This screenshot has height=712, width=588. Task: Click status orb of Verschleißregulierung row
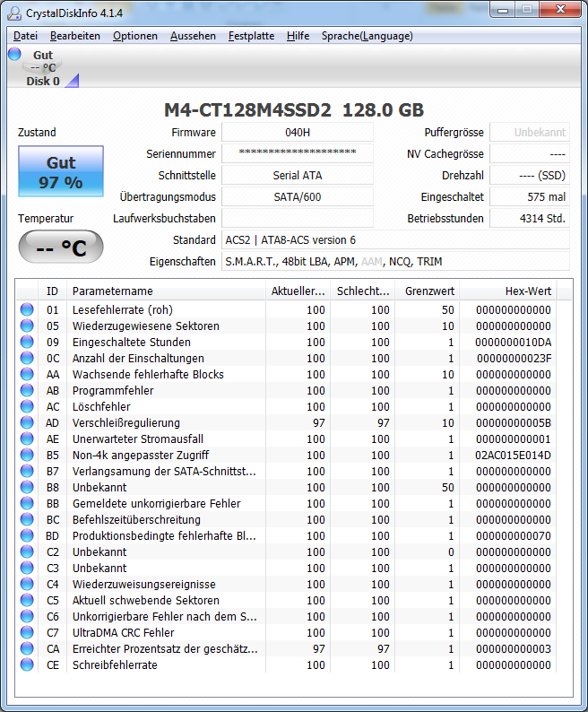[x=27, y=422]
